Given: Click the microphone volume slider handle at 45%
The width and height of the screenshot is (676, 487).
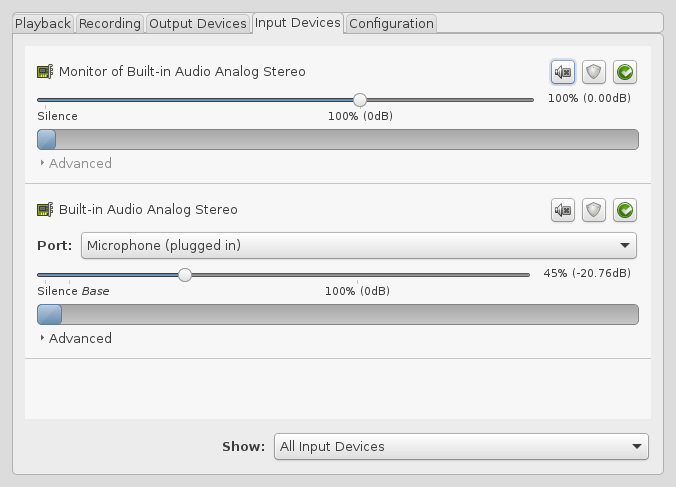Looking at the screenshot, I should (185, 275).
